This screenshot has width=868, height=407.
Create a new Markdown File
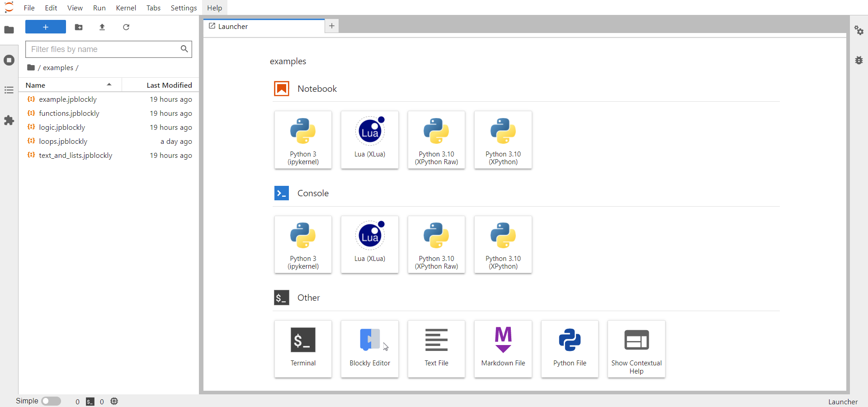click(x=503, y=349)
